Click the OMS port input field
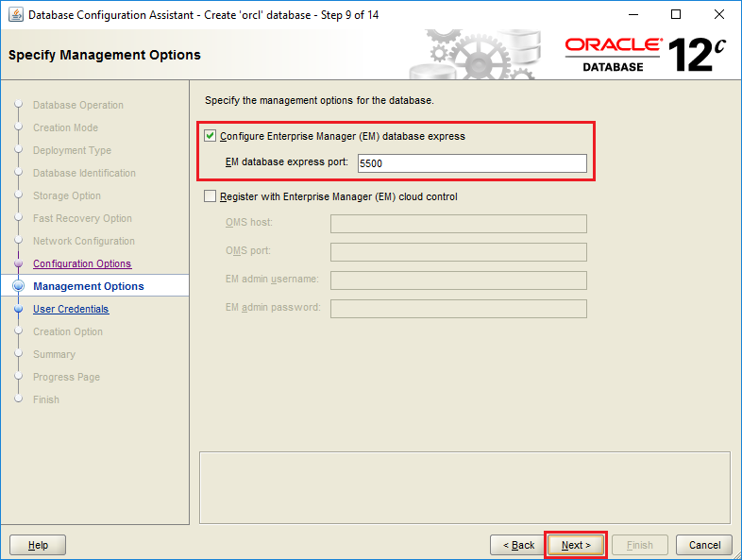 click(x=459, y=252)
